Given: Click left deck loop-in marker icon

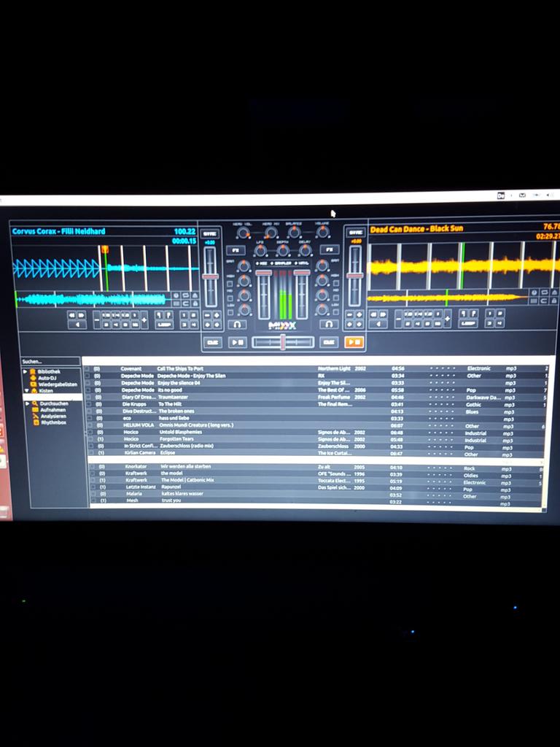Looking at the screenshot, I should point(159,315).
